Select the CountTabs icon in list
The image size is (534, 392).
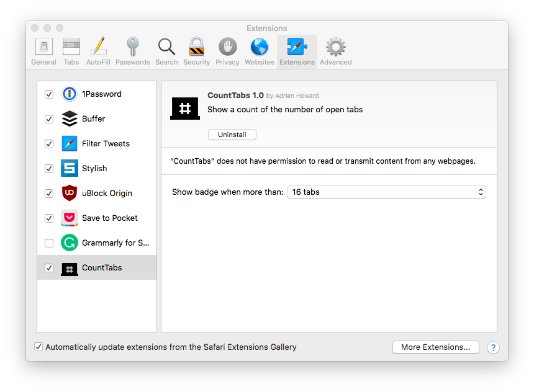70,269
